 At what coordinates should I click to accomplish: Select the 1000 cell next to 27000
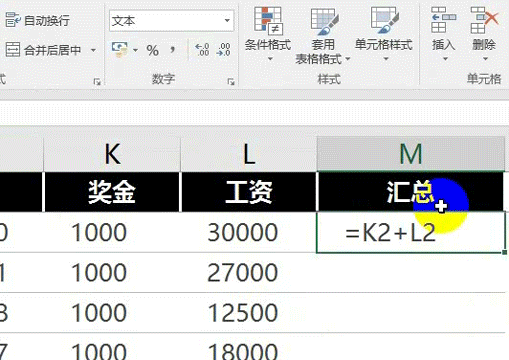112,273
